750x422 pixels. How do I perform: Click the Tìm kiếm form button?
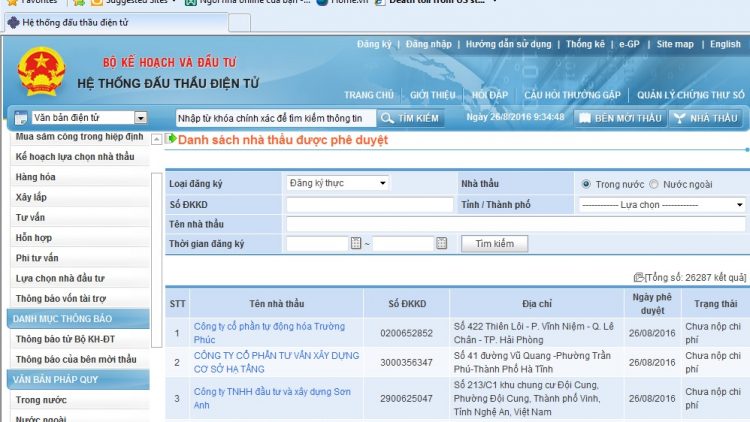[495, 244]
